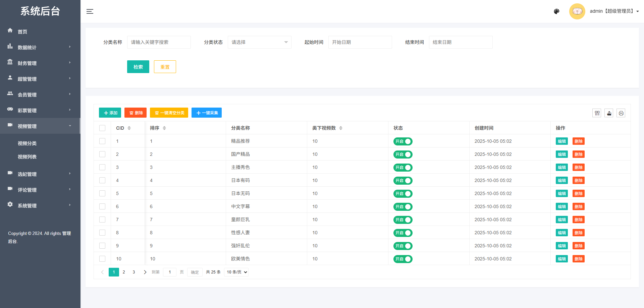Select 视频分类 in the sidebar menu
This screenshot has height=308, width=644.
point(27,143)
